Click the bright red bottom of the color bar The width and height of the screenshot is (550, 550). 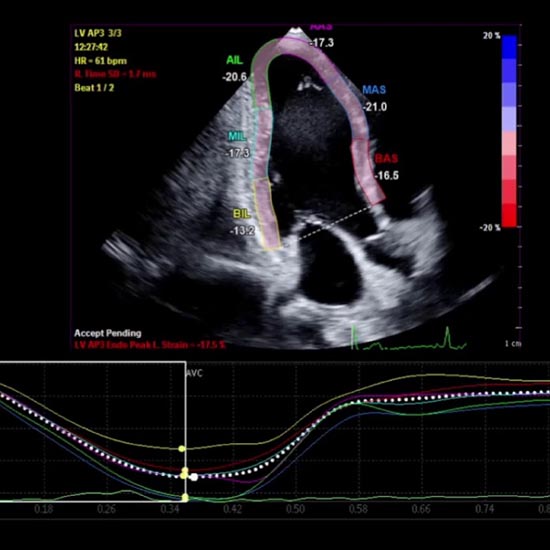click(509, 215)
